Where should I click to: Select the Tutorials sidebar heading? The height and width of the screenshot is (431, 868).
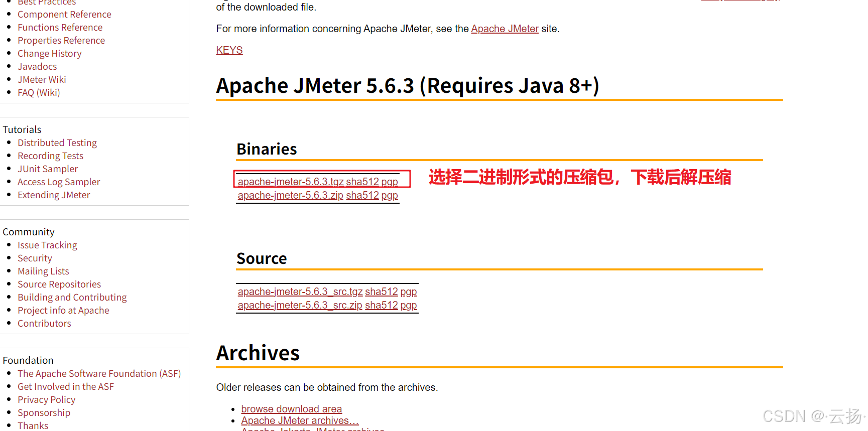(22, 129)
